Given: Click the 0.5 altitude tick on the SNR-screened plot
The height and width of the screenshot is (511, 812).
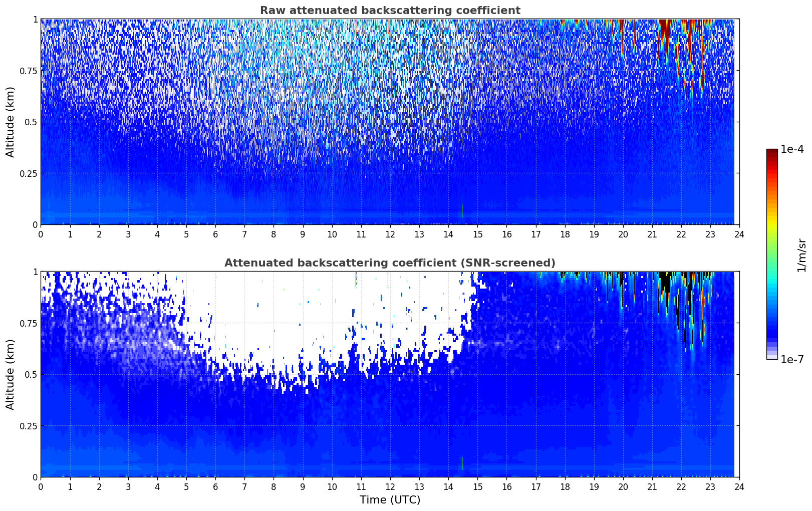Looking at the screenshot, I should click(x=31, y=375).
